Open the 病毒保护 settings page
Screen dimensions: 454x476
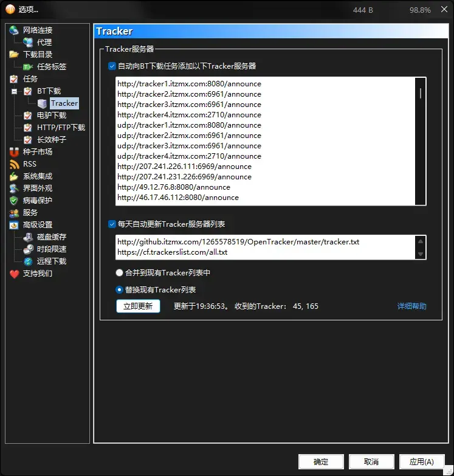(x=38, y=201)
